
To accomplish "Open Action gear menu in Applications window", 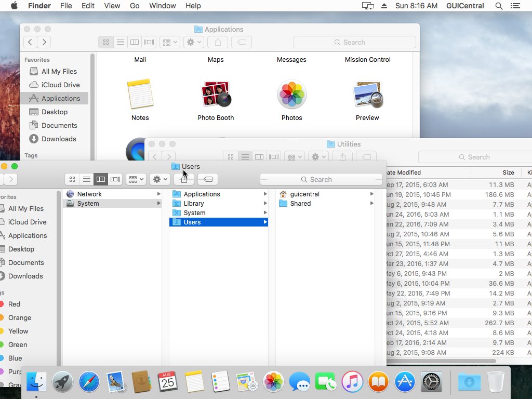I will [x=194, y=42].
